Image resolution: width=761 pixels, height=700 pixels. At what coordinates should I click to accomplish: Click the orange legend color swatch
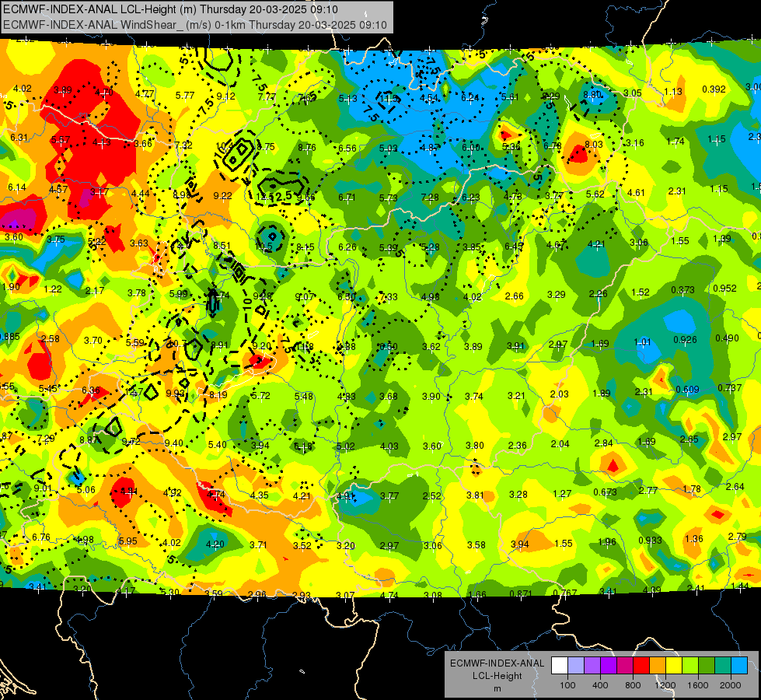(x=658, y=666)
